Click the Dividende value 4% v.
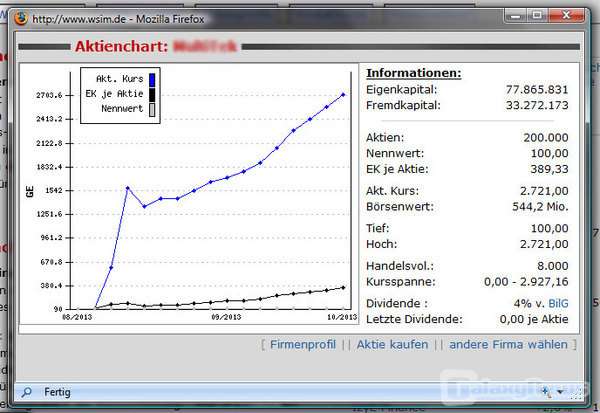This screenshot has height=413, width=600. [x=529, y=304]
